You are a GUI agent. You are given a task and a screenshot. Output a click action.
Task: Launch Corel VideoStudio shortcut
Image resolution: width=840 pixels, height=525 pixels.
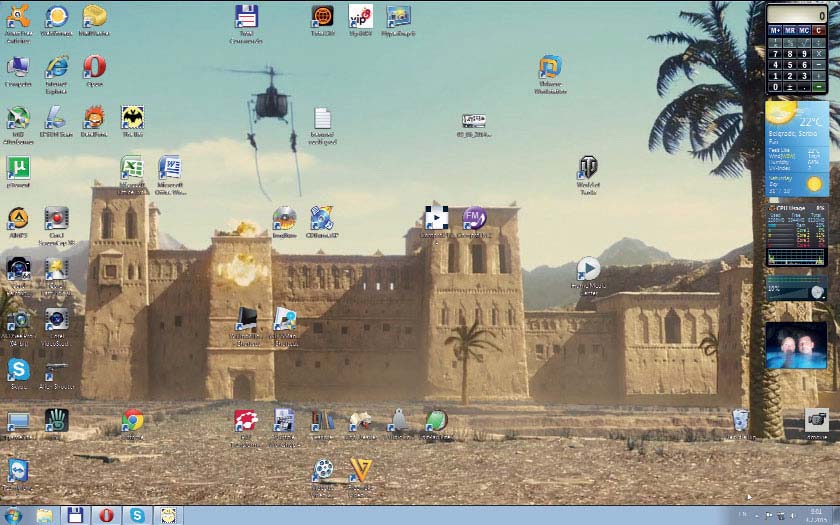click(56, 320)
